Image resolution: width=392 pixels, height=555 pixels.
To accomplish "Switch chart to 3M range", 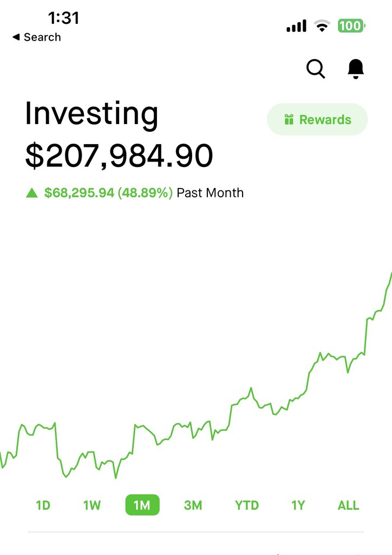I will (193, 505).
